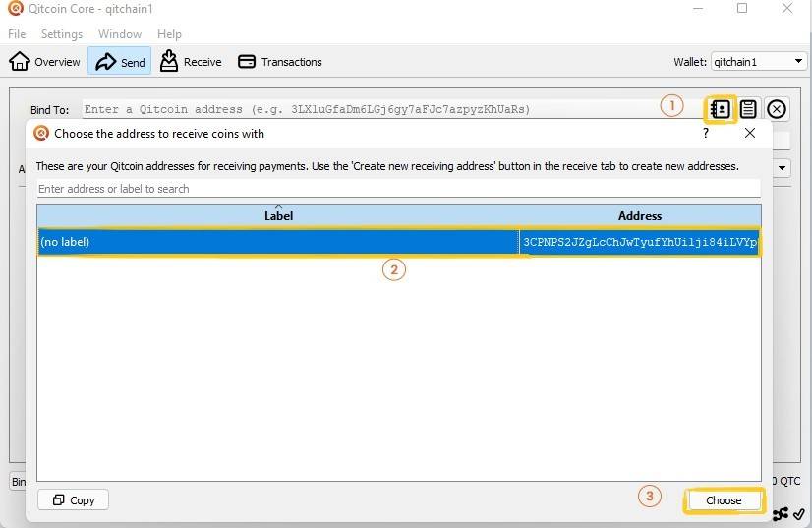Screen dimensions: 812x528
Task: Sort by the Address column header
Action: click(640, 215)
